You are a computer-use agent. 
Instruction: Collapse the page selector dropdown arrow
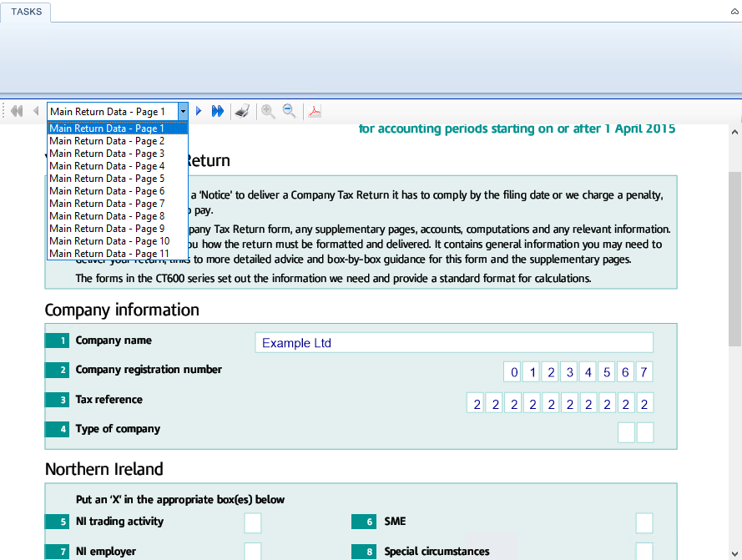pyautogui.click(x=183, y=112)
